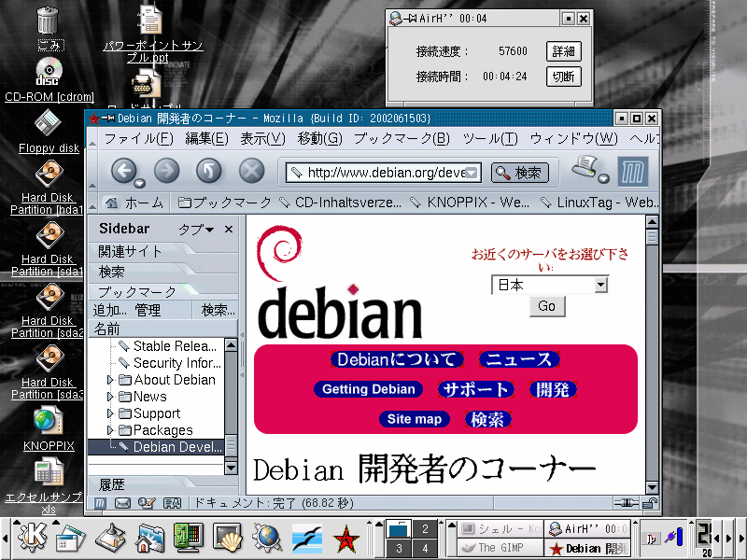The width and height of the screenshot is (747, 560).
Task: Focus the URL address input field
Action: click(x=384, y=173)
